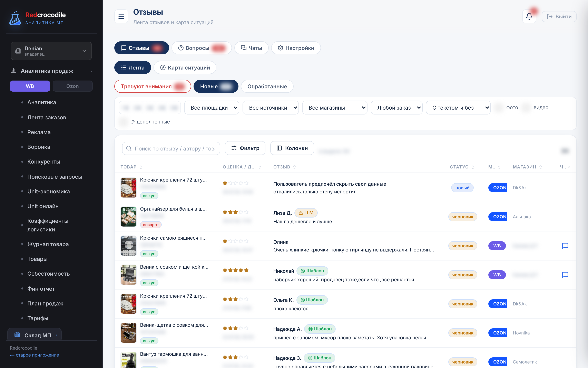The width and height of the screenshot is (588, 368).
Task: Open Все магазины dropdown
Action: tap(335, 108)
